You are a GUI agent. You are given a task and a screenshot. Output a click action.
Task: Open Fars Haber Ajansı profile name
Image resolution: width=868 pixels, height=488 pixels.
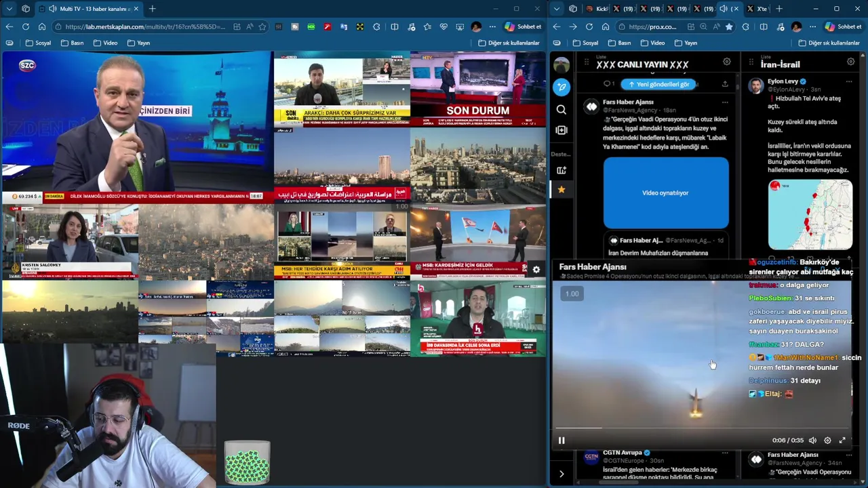pyautogui.click(x=628, y=102)
